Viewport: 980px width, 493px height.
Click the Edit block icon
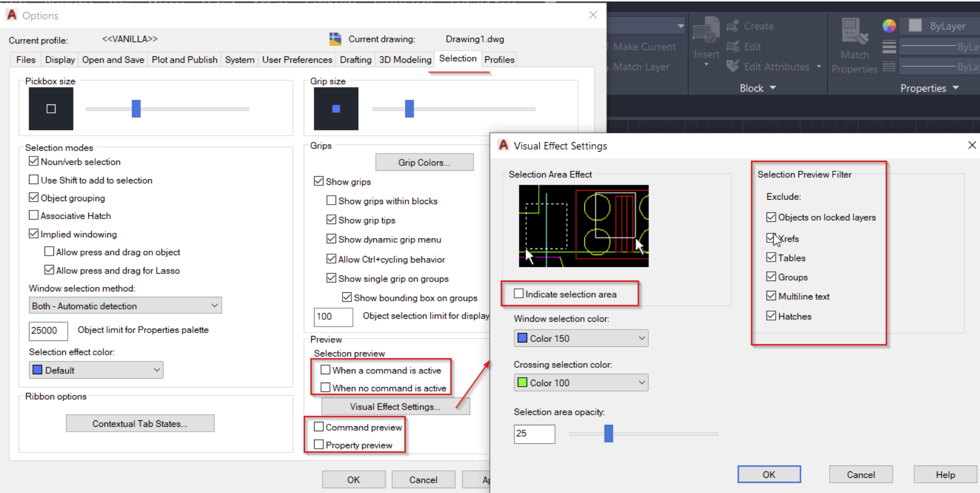732,47
